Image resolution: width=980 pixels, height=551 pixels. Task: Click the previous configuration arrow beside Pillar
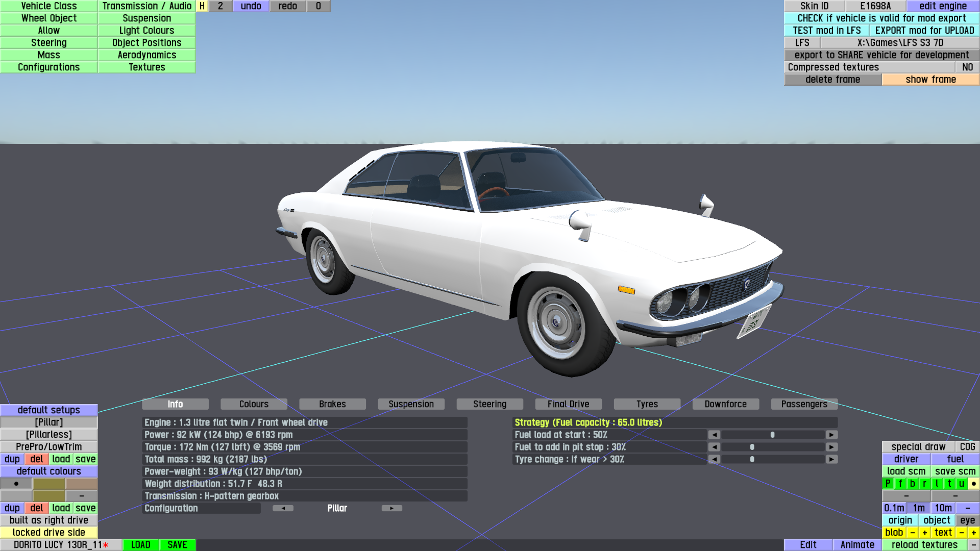(283, 508)
